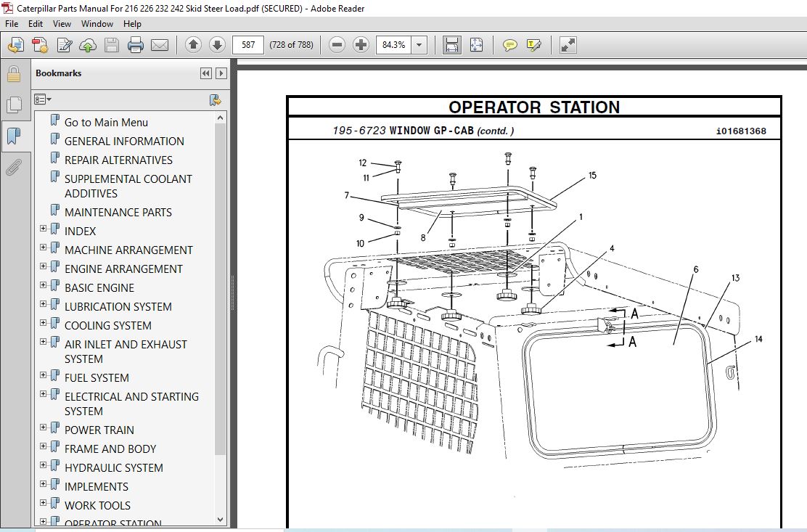
Task: Open the Window menu
Action: click(x=97, y=24)
